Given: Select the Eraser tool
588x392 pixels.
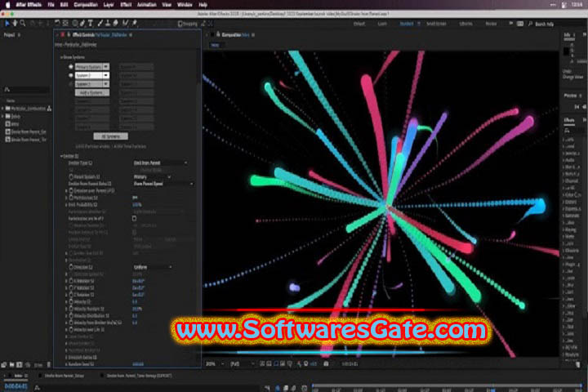Looking at the screenshot, I should pyautogui.click(x=115, y=24).
